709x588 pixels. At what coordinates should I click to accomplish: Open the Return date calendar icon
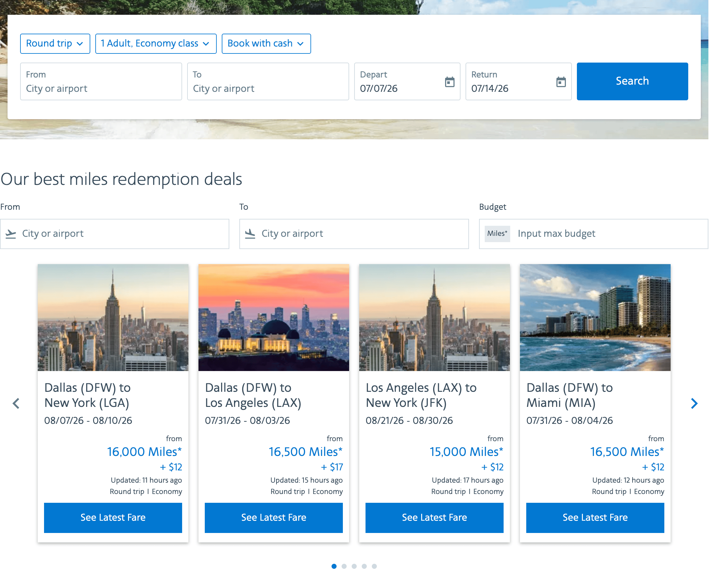coord(561,82)
